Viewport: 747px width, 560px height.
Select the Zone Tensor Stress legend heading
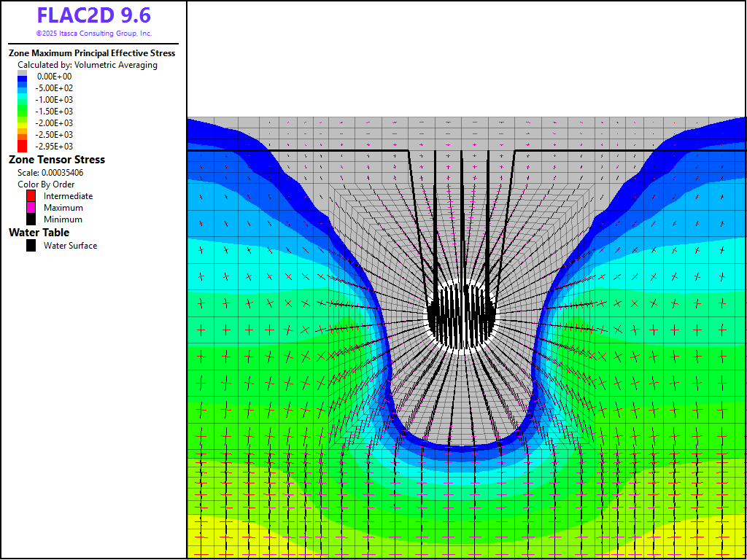point(57,160)
